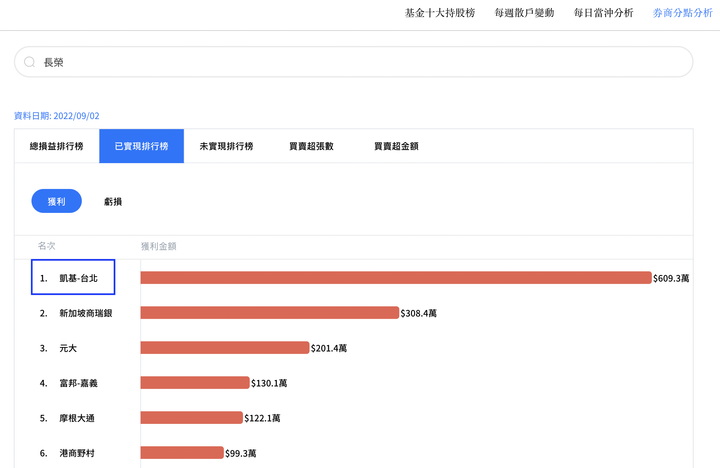Image resolution: width=720 pixels, height=468 pixels.
Task: Open the 基金十大持股榜 nav link
Action: tap(439, 13)
